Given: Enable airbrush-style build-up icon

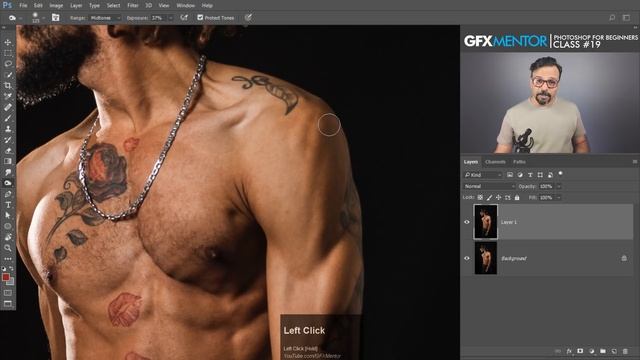Looking at the screenshot, I should pos(184,18).
